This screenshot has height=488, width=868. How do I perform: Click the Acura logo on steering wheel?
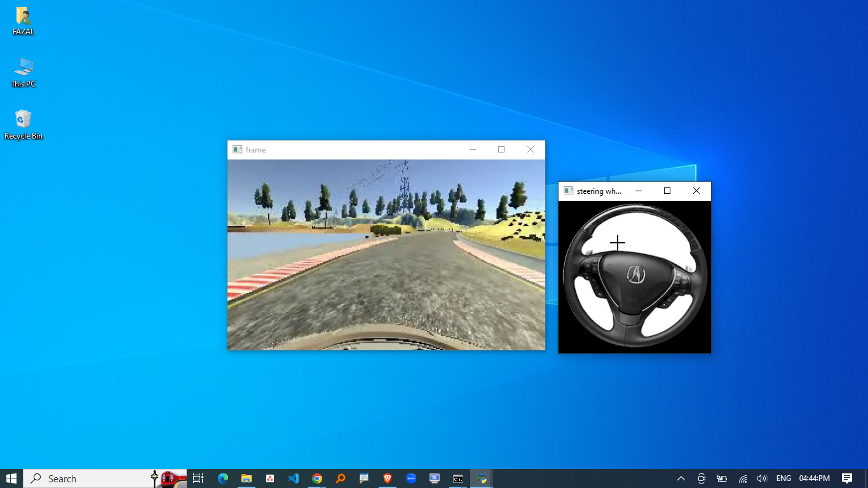tap(635, 274)
